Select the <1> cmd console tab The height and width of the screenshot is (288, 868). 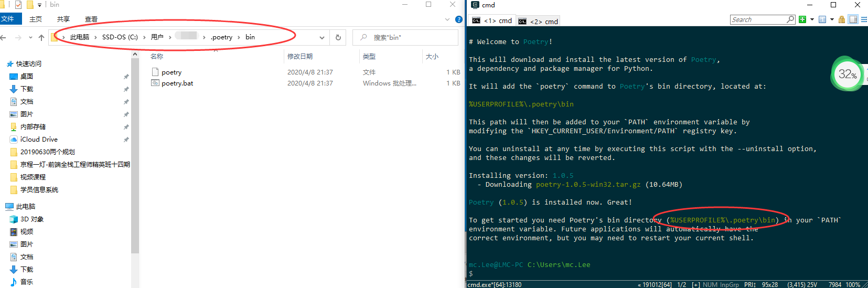[x=492, y=20]
